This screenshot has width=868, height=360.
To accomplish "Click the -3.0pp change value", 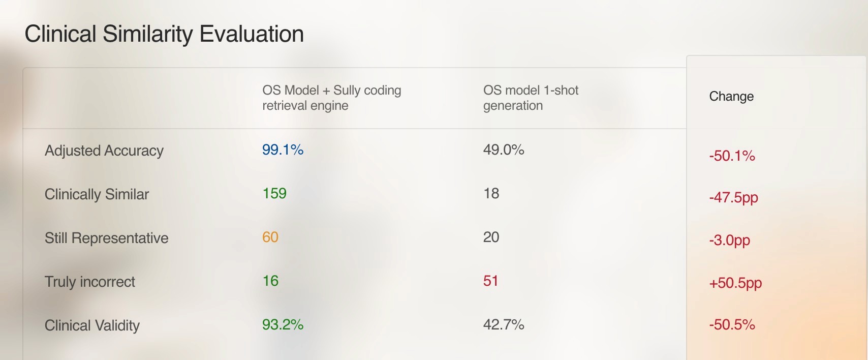I will pos(729,240).
